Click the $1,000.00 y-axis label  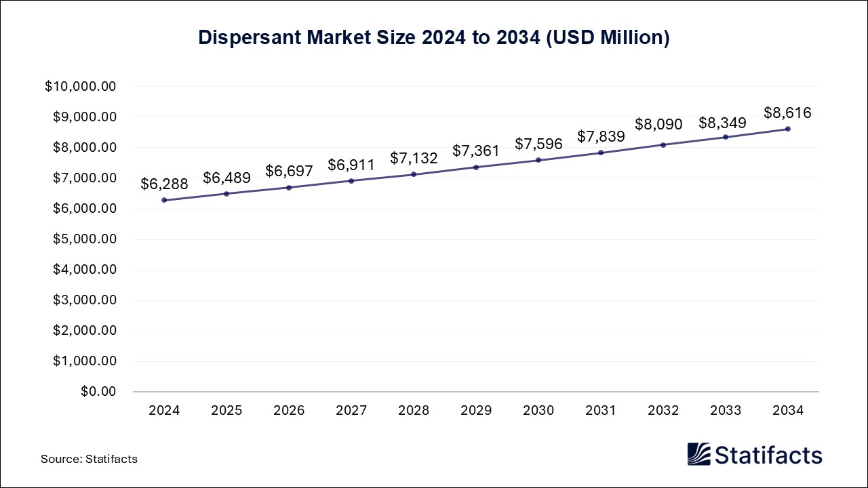pyautogui.click(x=84, y=361)
